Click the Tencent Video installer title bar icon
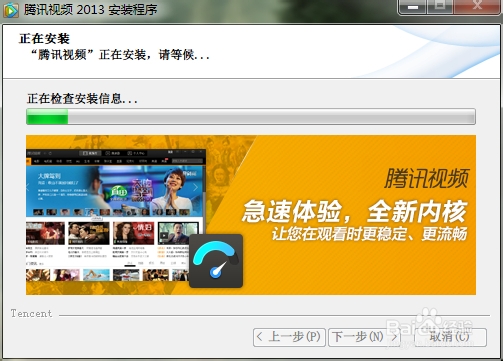Screen dimensions: 503x361 click(11, 10)
